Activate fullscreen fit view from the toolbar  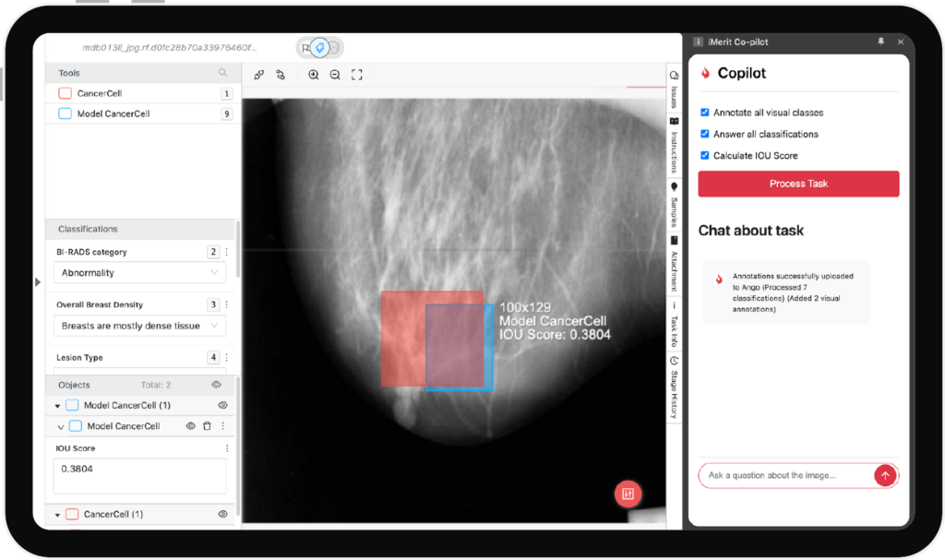(357, 75)
